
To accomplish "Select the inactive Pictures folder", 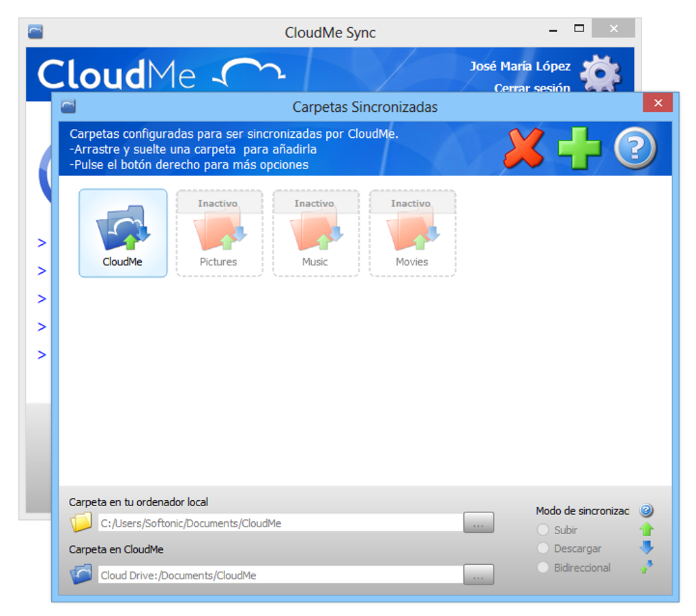I will coord(219,233).
